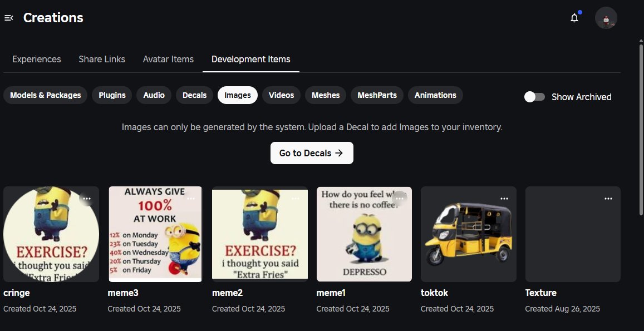Select the Development Items tab
The width and height of the screenshot is (644, 331).
click(251, 59)
